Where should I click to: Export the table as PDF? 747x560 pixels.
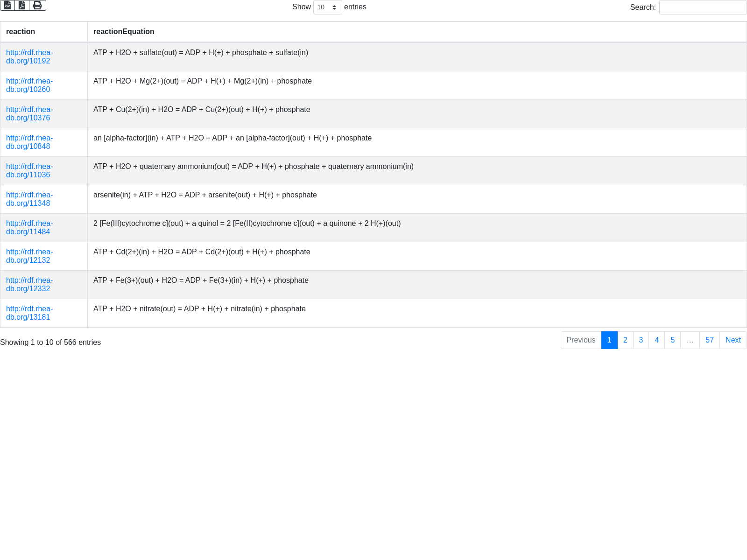(22, 6)
